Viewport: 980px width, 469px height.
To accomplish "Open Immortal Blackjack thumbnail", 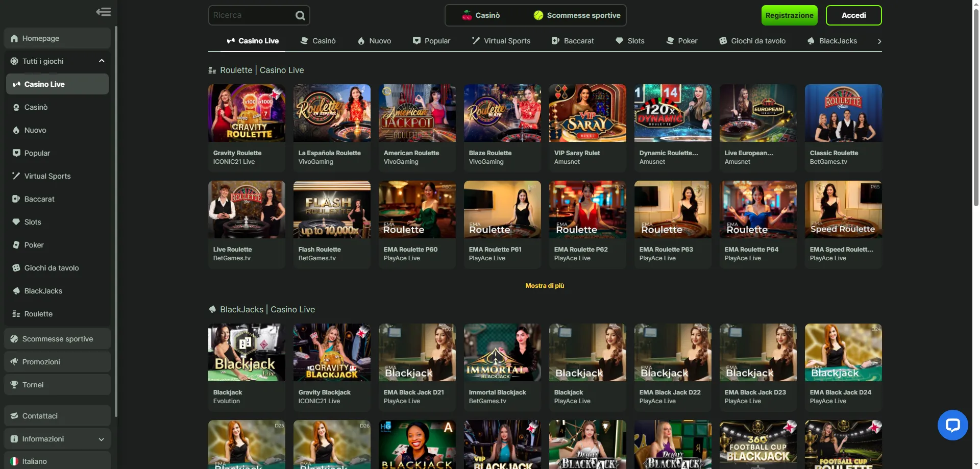I will (x=502, y=352).
